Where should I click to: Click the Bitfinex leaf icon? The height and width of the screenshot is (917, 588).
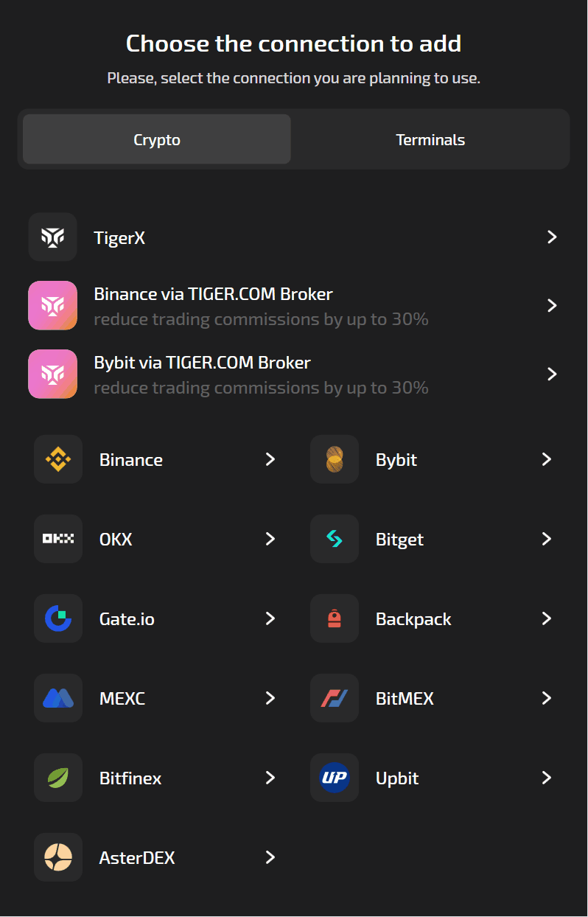(x=58, y=778)
